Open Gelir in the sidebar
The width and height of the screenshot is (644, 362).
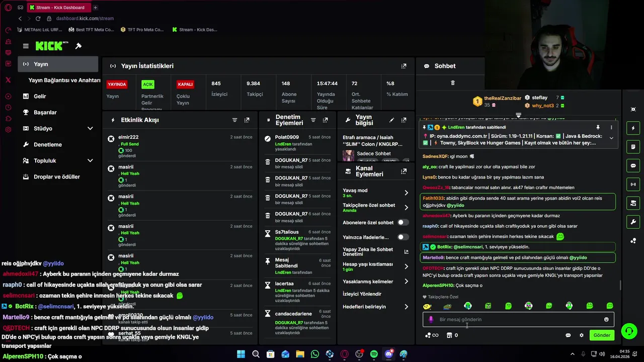click(58, 96)
